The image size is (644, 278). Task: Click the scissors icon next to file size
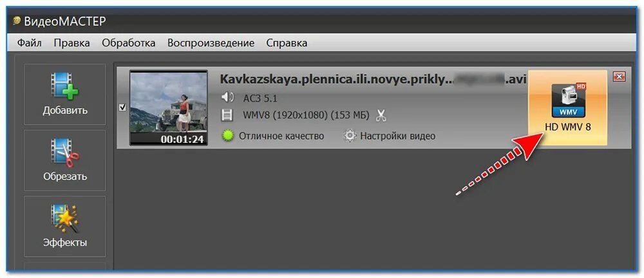click(381, 115)
